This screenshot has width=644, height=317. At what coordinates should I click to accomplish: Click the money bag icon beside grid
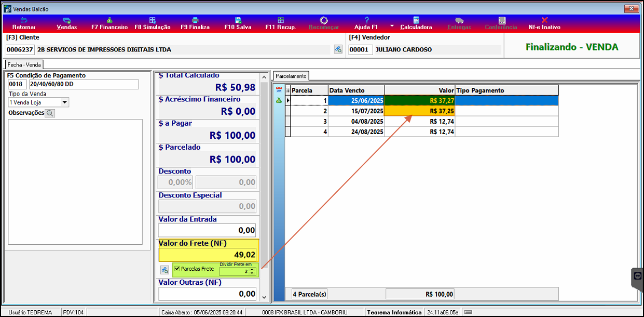click(279, 100)
